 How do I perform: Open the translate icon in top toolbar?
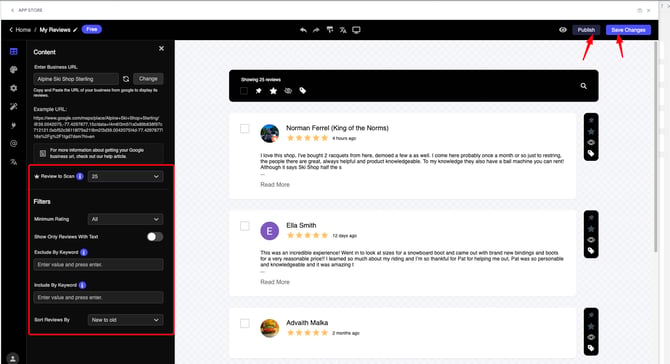click(343, 30)
